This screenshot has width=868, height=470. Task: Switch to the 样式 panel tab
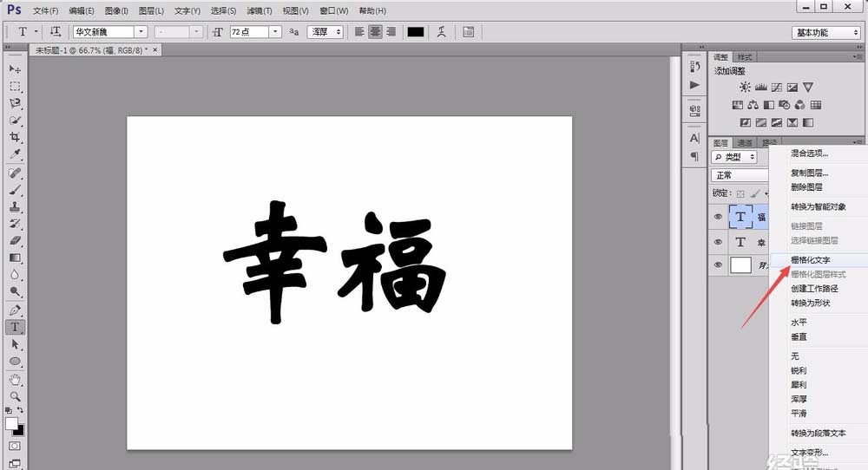(x=745, y=57)
